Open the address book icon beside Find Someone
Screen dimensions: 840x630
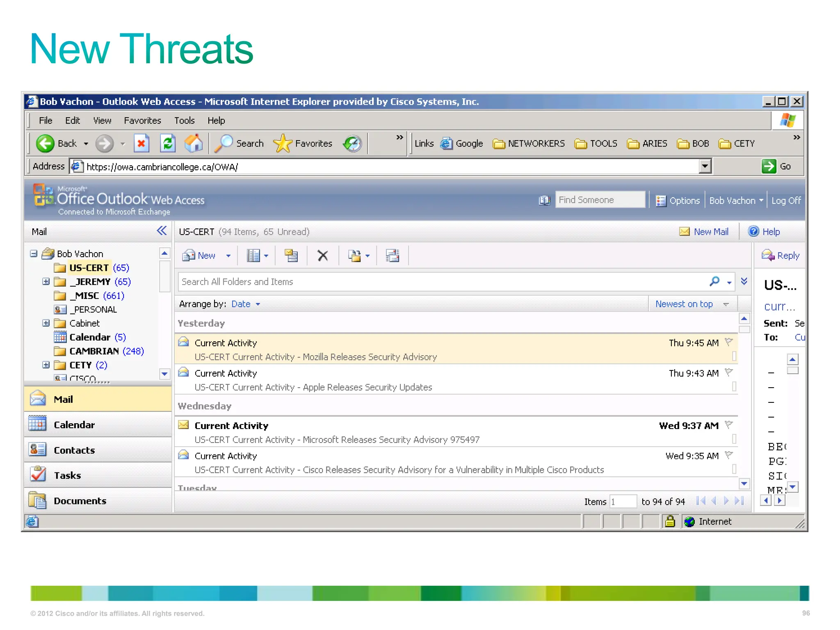pos(544,201)
